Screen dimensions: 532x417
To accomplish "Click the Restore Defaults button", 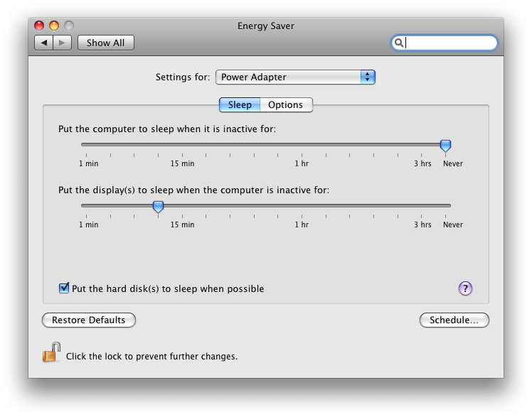I will tap(89, 320).
